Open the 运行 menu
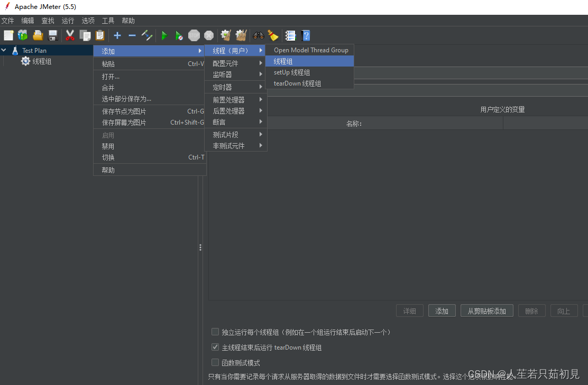This screenshot has height=385, width=588. pos(68,21)
